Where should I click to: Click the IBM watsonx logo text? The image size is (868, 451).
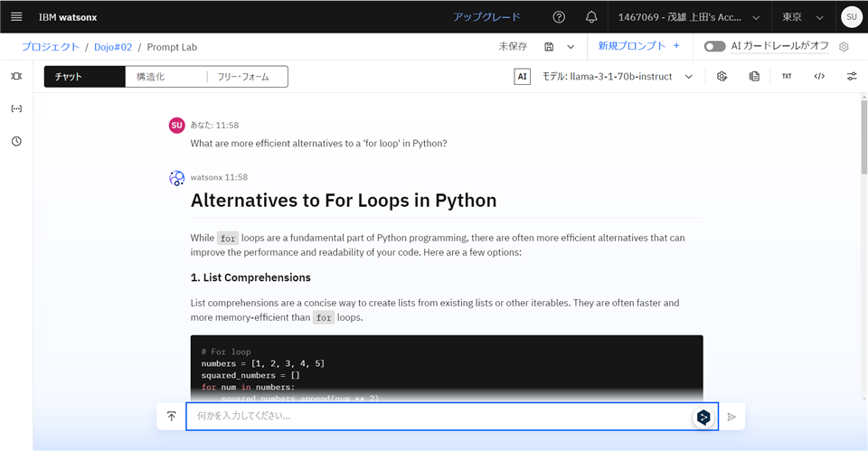68,17
